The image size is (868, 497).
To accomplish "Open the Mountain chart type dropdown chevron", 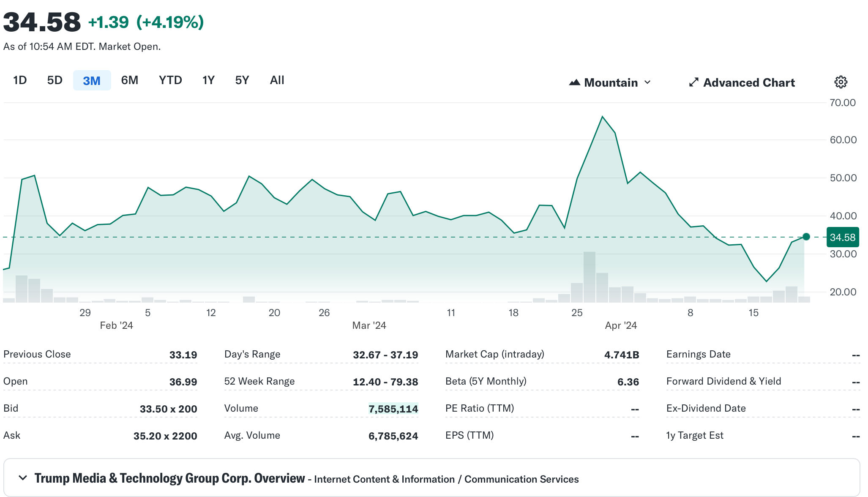I will (647, 82).
